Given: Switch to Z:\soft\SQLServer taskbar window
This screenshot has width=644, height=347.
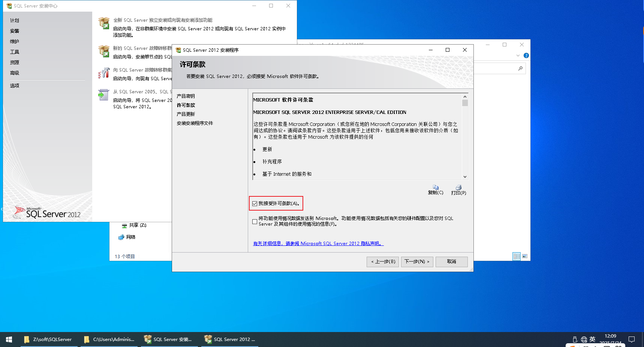Looking at the screenshot, I should pos(49,340).
